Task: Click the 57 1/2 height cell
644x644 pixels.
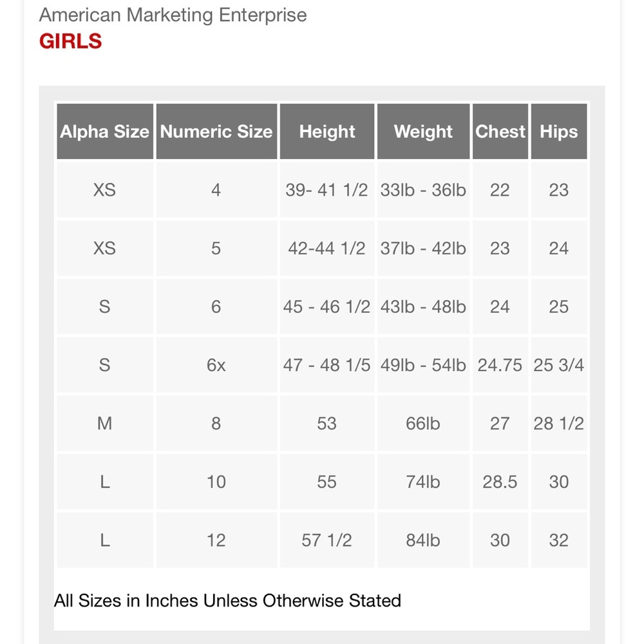Action: (x=327, y=540)
